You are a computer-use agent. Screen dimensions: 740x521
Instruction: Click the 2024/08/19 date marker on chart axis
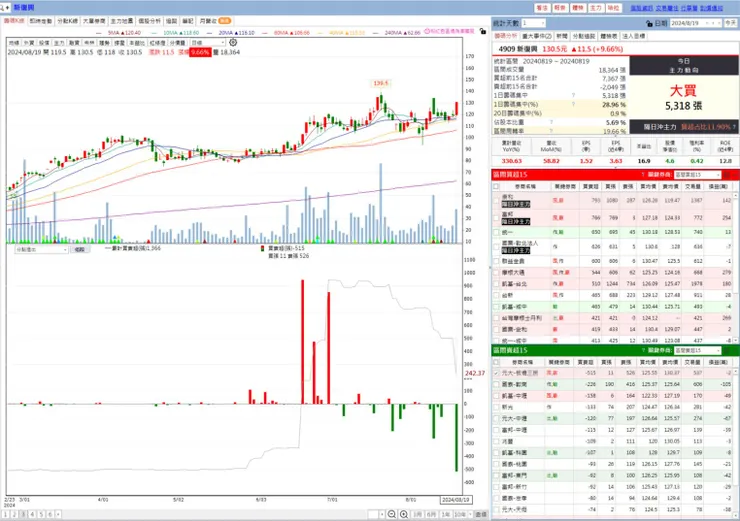[x=455, y=500]
